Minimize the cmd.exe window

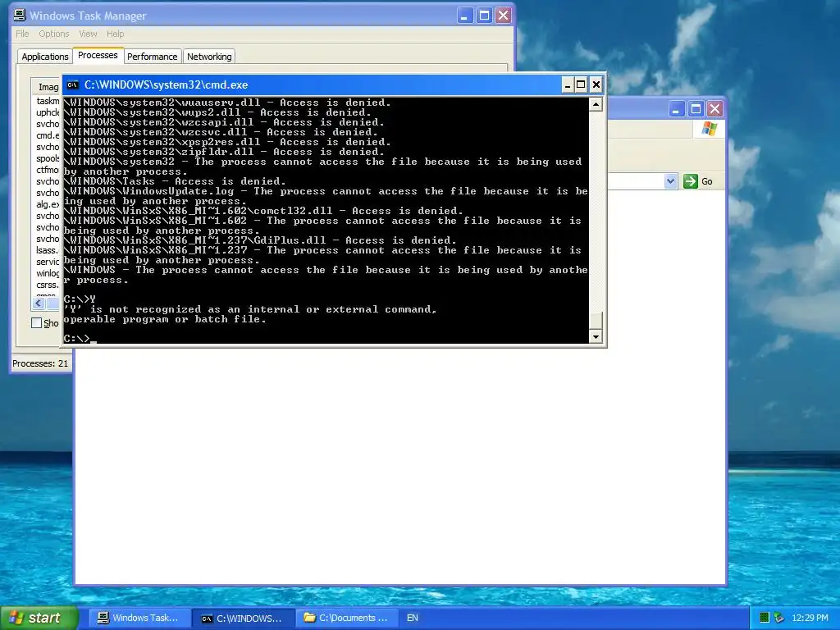tap(568, 84)
